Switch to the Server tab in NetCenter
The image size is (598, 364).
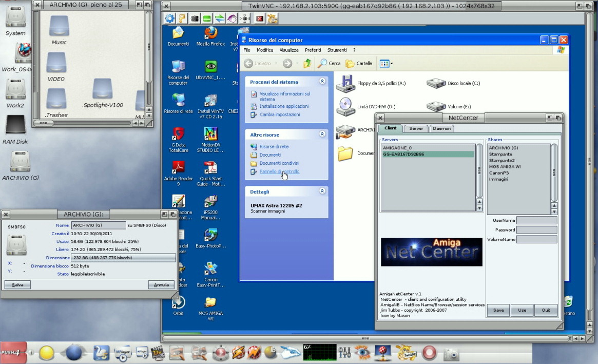pyautogui.click(x=416, y=128)
